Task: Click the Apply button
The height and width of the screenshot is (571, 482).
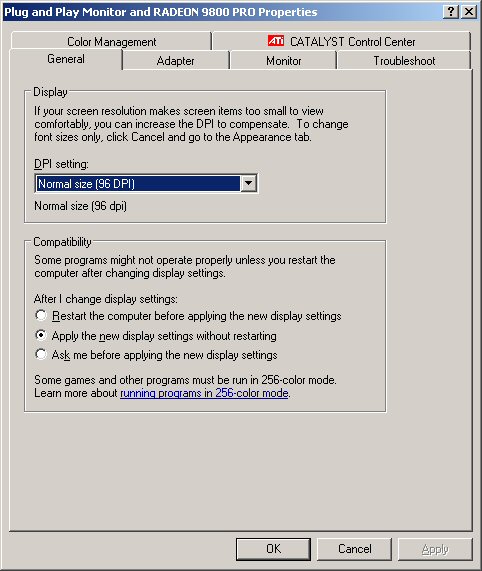Action: (x=435, y=549)
